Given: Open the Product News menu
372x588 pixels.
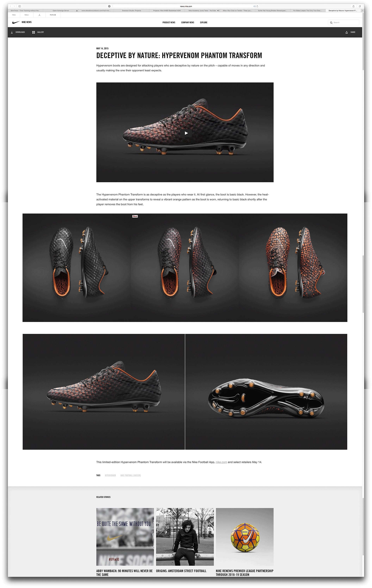Looking at the screenshot, I should [x=169, y=22].
